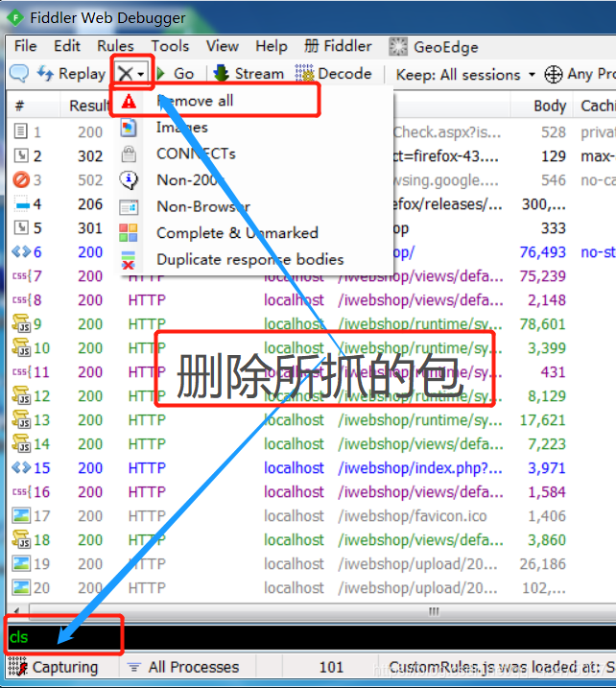Screen dimensions: 616x688
Task: Sort sessions by the Body column header
Action: point(549,106)
